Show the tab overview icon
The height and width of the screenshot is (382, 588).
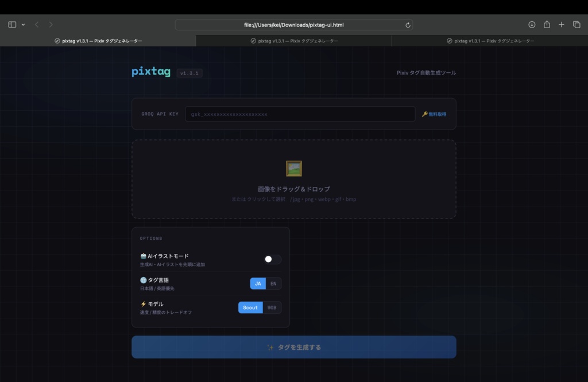coord(577,25)
